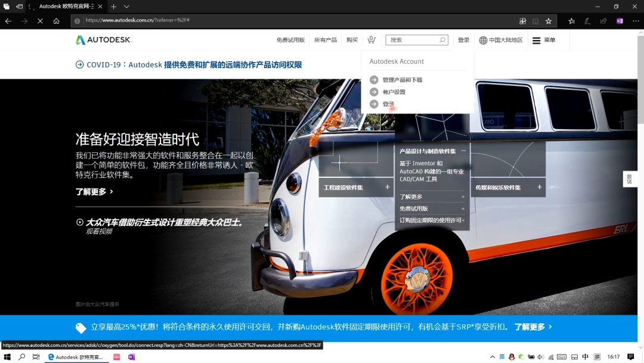Open the hamburger 菜单 icon
Screen dimensions: 644x363
(x=537, y=40)
